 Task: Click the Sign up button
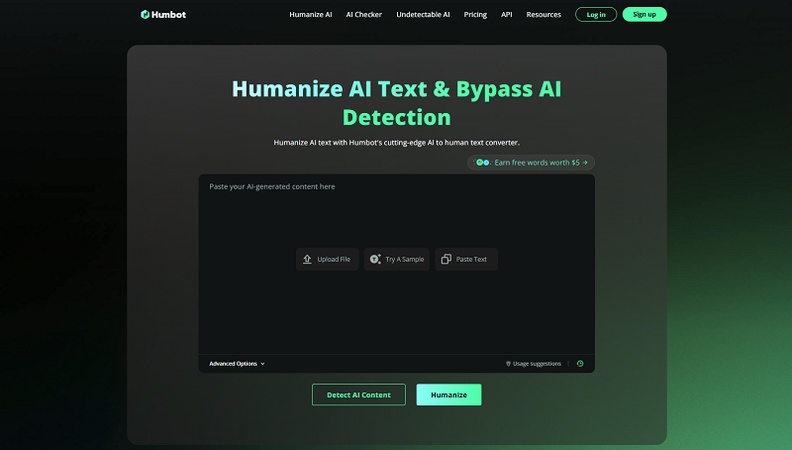645,15
